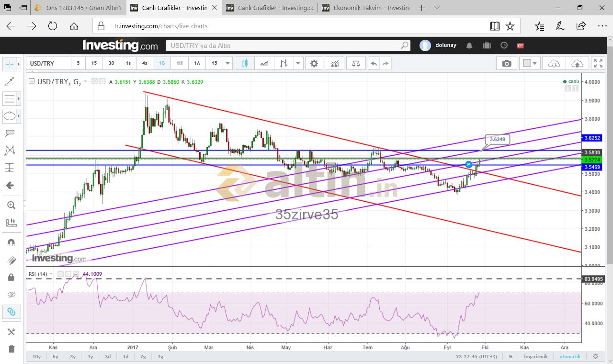613x364 pixels.
Task: Open the chart color swatch picker
Action: pos(530,63)
